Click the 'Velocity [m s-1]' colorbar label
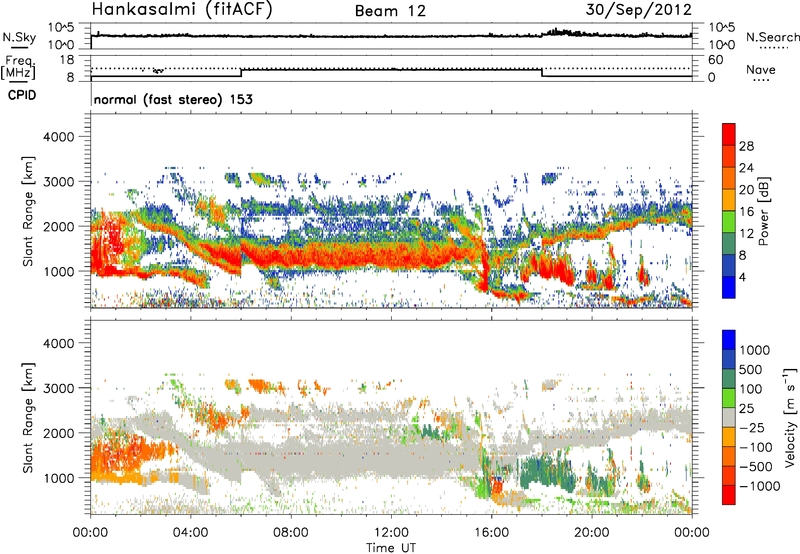 [x=790, y=417]
